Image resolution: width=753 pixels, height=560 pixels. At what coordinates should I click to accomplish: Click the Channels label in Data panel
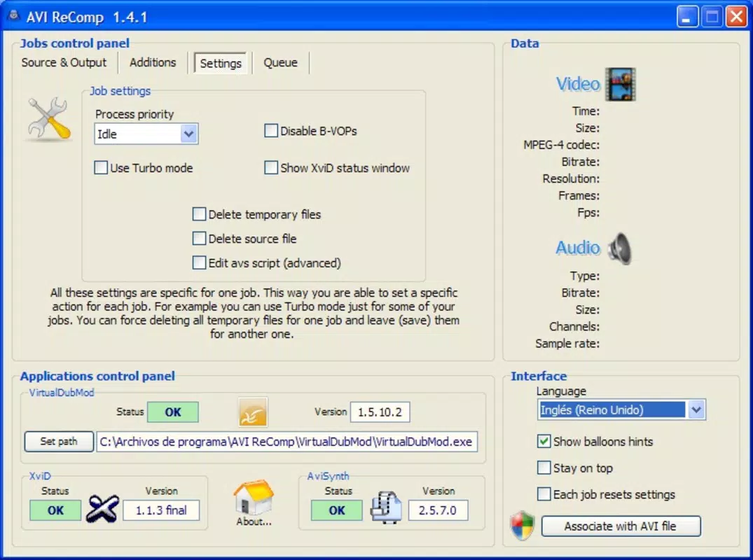point(574,326)
